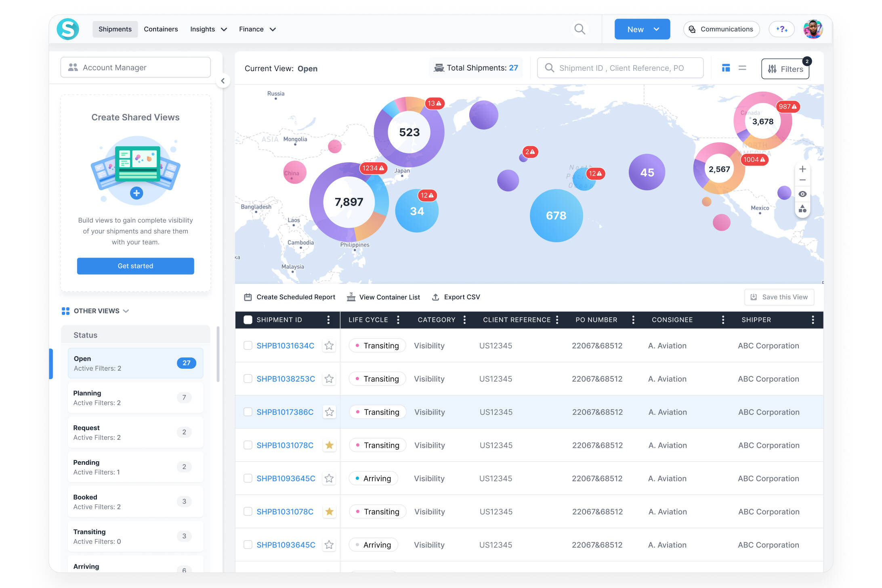Image resolution: width=882 pixels, height=588 pixels.
Task: Select the Request status view
Action: pos(135,433)
